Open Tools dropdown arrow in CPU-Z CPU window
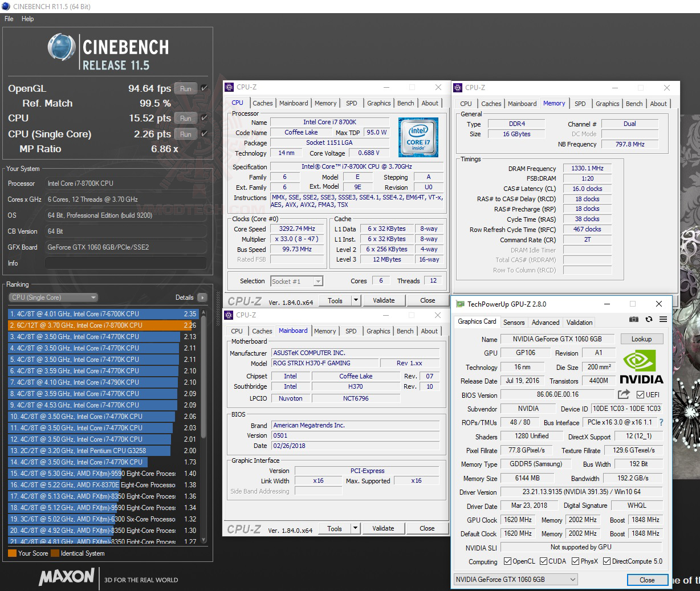The image size is (700, 591). click(356, 300)
